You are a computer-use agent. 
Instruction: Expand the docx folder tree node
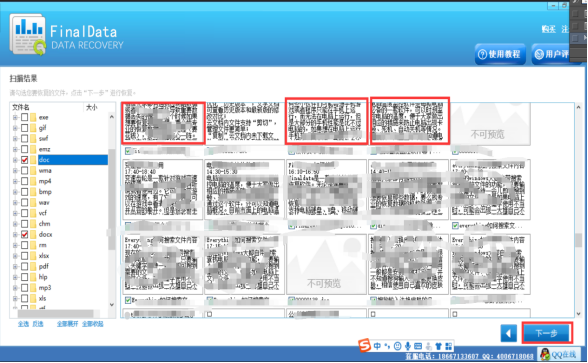[x=15, y=234]
